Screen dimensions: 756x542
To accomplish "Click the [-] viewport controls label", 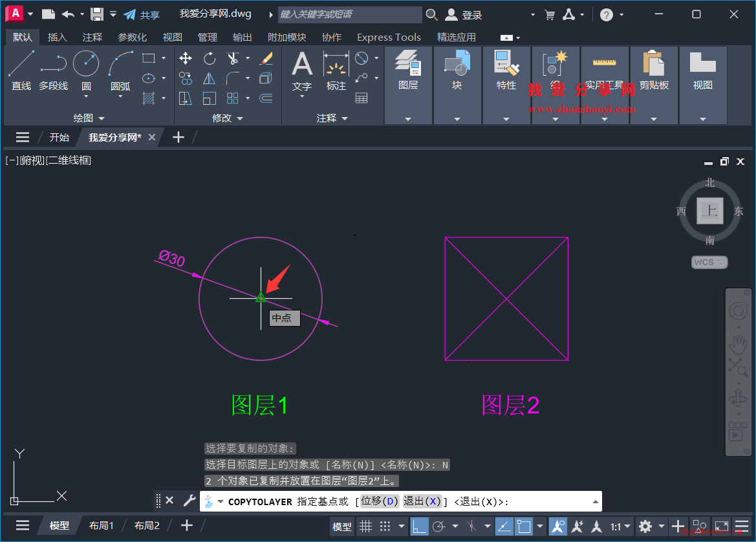I will [12, 160].
